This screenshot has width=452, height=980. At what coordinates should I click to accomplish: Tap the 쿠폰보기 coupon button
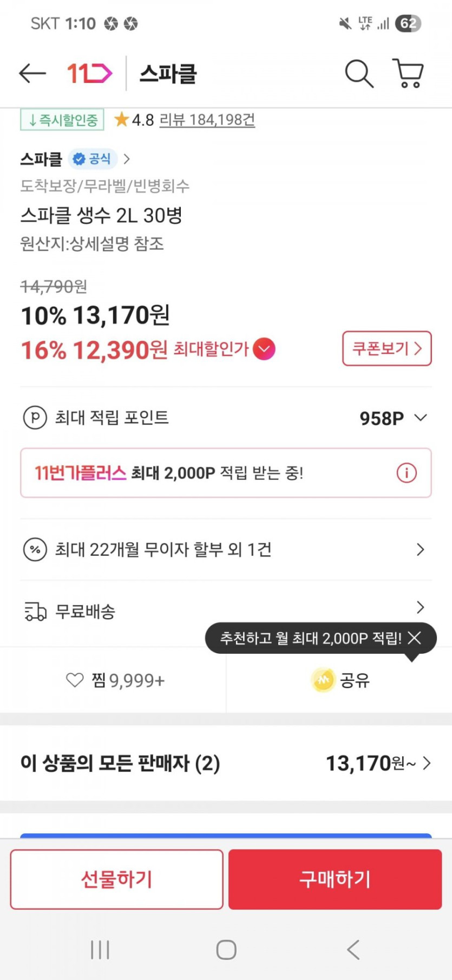pos(387,348)
